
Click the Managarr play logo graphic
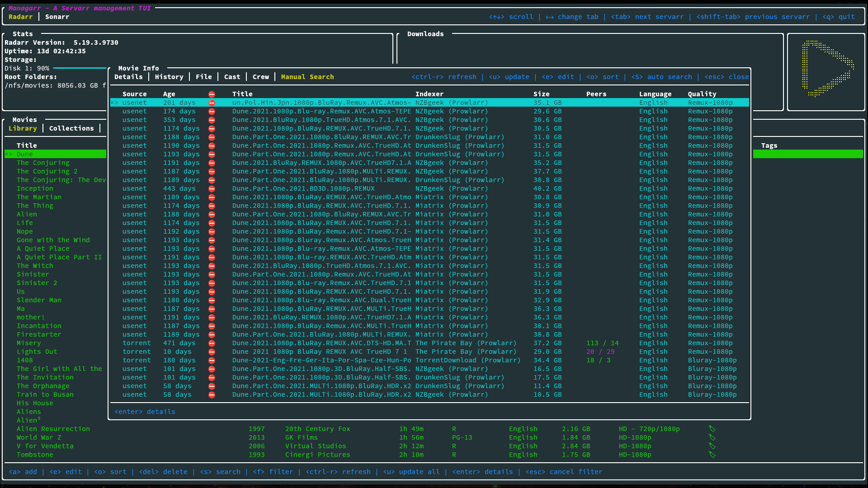826,69
